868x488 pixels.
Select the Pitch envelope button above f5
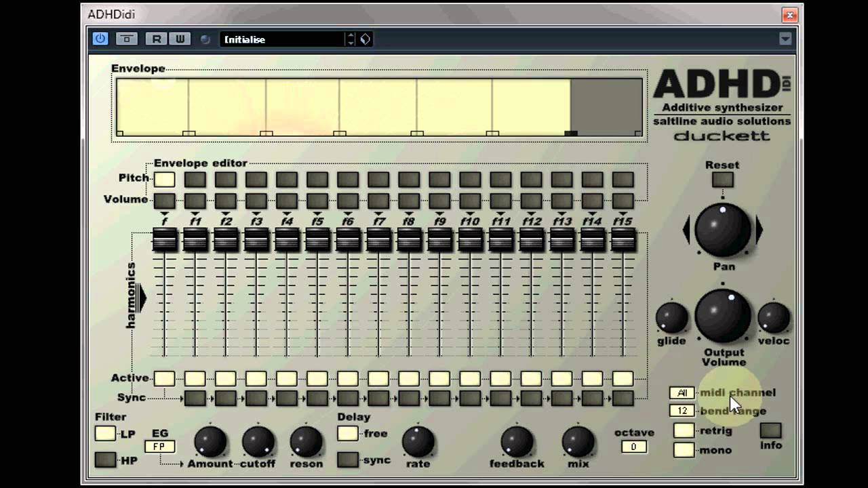tap(317, 180)
